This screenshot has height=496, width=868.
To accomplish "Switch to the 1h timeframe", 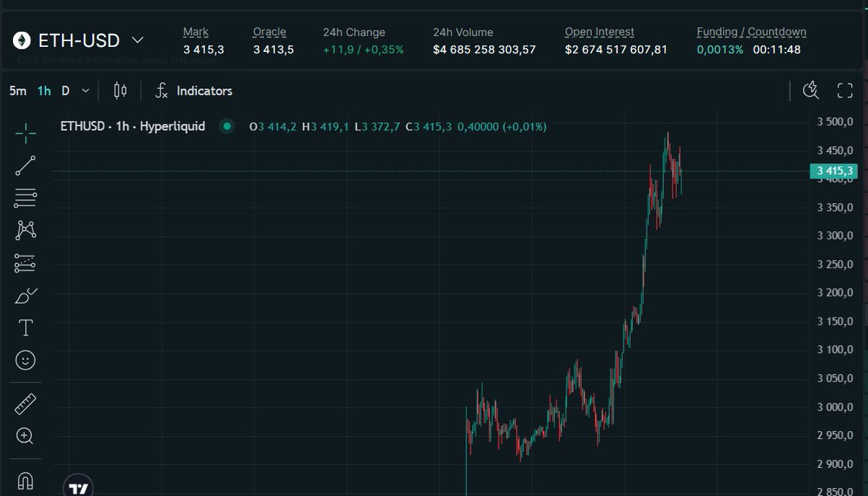I will (x=44, y=91).
